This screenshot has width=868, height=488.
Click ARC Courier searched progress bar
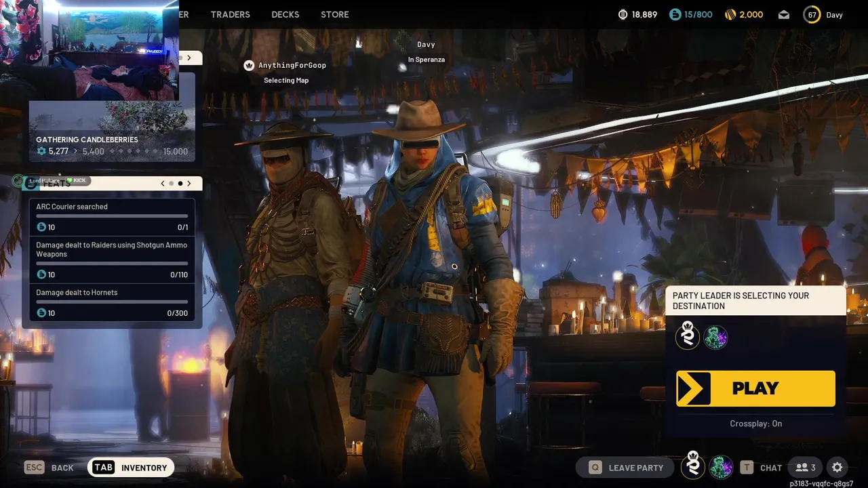tap(112, 216)
